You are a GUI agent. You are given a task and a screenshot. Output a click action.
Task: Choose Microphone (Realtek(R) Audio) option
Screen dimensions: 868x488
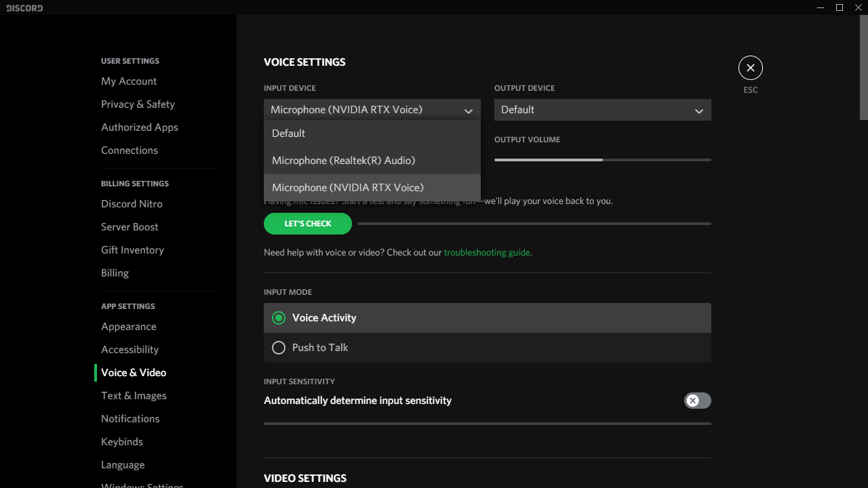pos(372,161)
